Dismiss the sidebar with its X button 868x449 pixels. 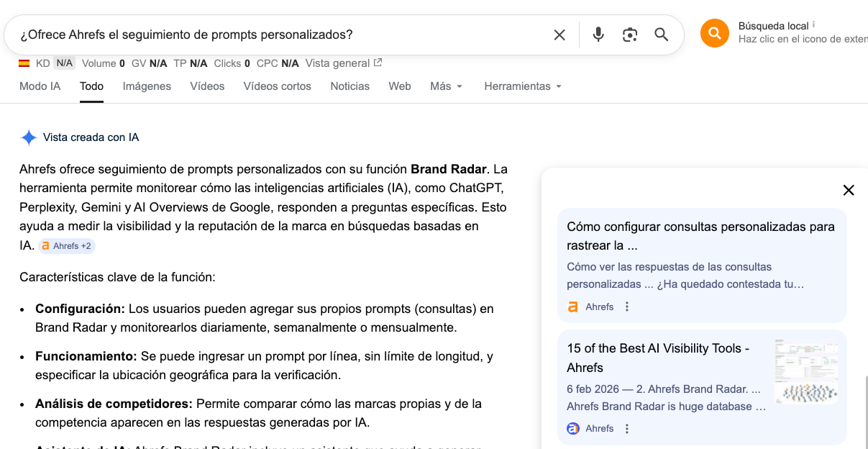tap(849, 190)
